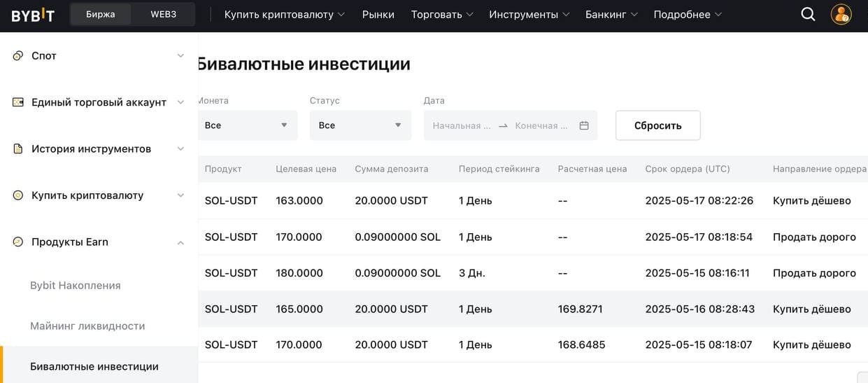The image size is (868, 383).
Task: Click target price 163.0000 cell
Action: point(299,201)
